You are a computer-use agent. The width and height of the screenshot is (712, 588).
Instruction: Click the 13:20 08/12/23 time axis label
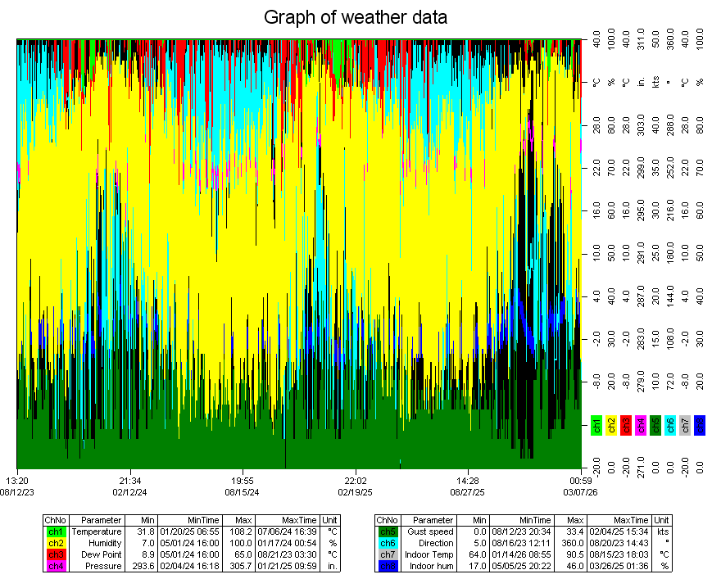[17, 486]
